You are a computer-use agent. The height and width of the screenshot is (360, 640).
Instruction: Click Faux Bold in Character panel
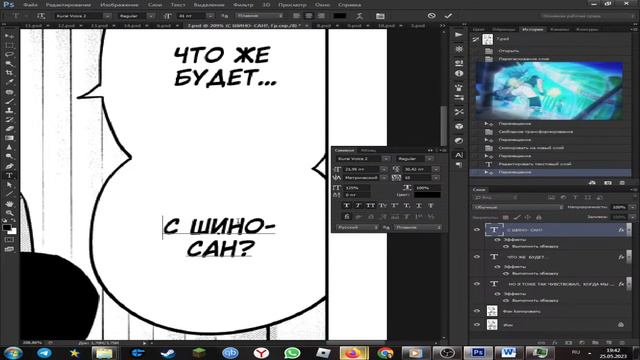[x=347, y=205]
